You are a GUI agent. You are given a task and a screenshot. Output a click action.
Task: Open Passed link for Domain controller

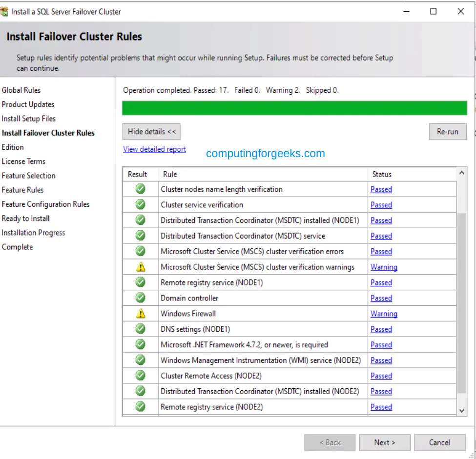[x=381, y=298]
